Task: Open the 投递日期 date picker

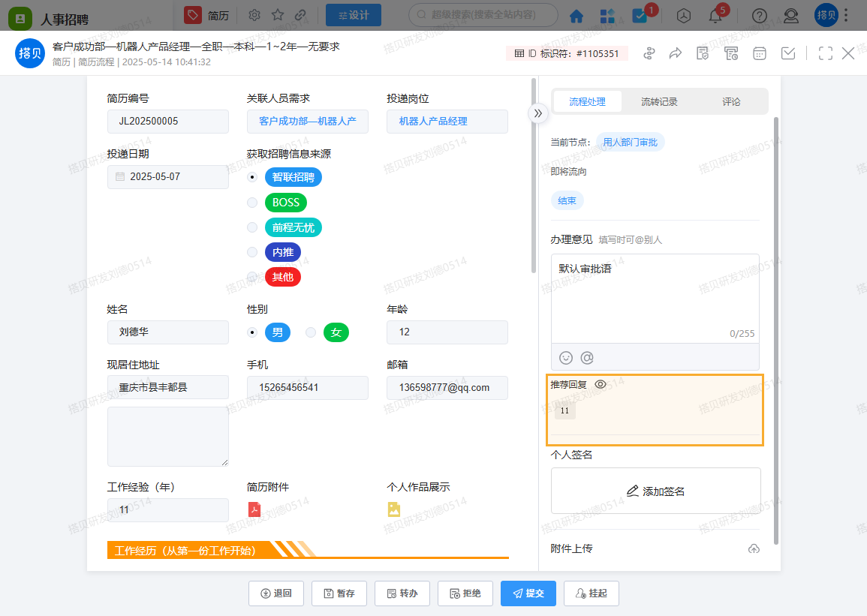Action: click(167, 177)
